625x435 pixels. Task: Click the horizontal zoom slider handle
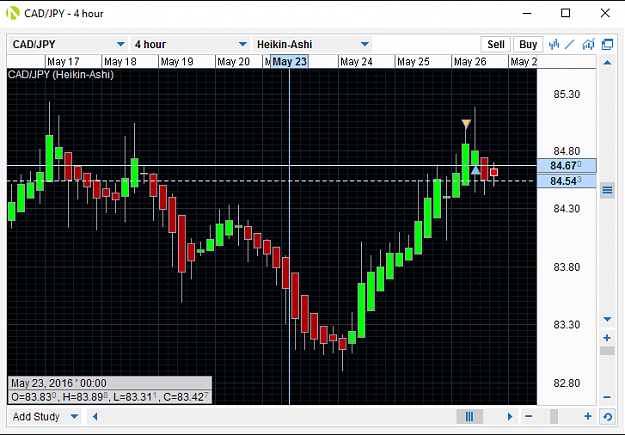tap(554, 417)
